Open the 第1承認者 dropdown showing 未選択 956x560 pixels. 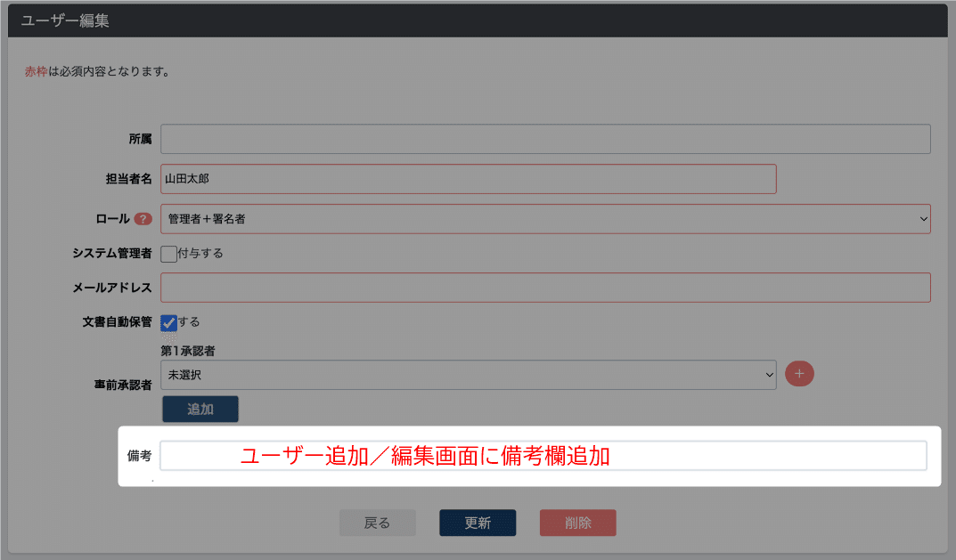tap(469, 375)
